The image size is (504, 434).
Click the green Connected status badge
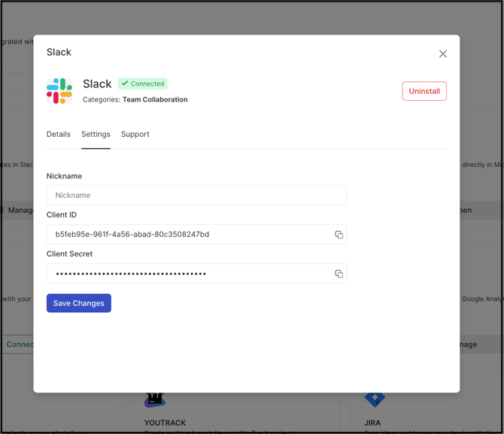point(143,83)
